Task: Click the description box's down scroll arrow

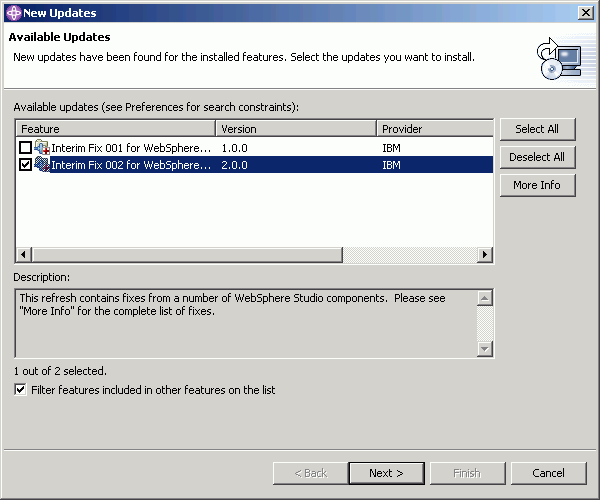Action: [x=485, y=349]
